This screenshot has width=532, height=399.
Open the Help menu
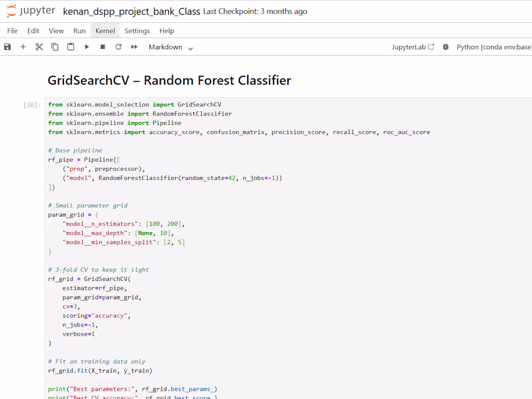pos(166,31)
